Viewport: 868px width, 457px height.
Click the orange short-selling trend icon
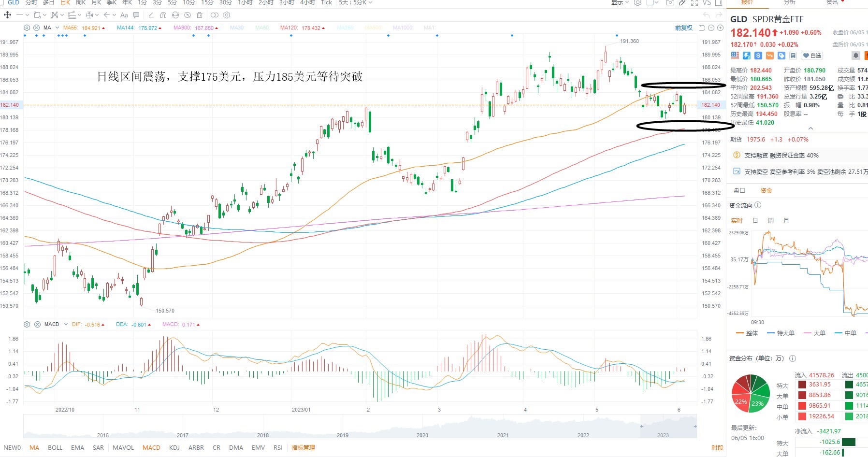pos(770,56)
